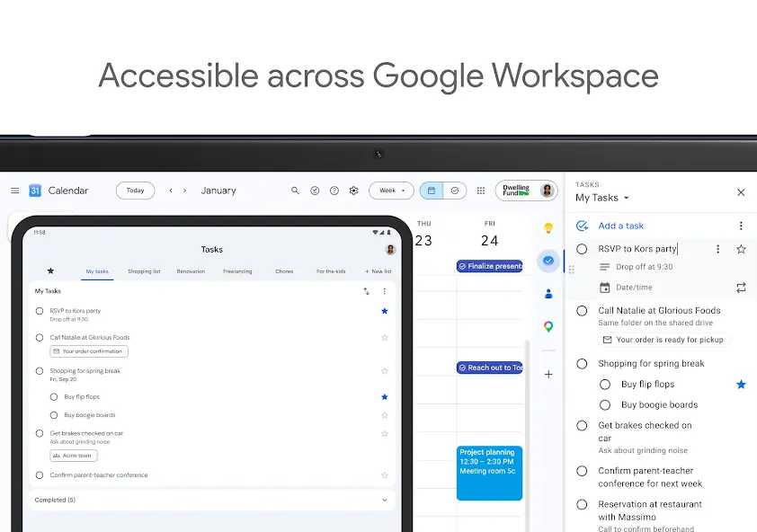757x532 pixels.
Task: Open Project planning calendar event
Action: tap(490, 473)
